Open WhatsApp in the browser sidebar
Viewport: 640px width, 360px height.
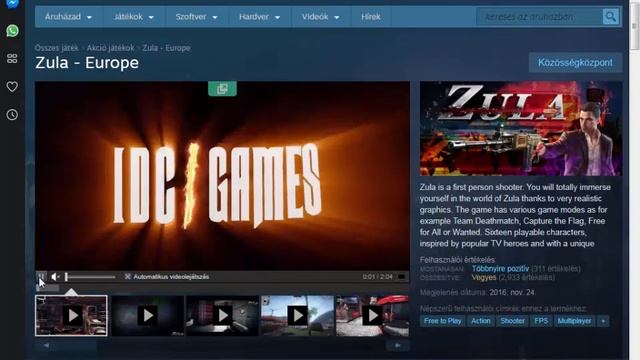tap(12, 31)
